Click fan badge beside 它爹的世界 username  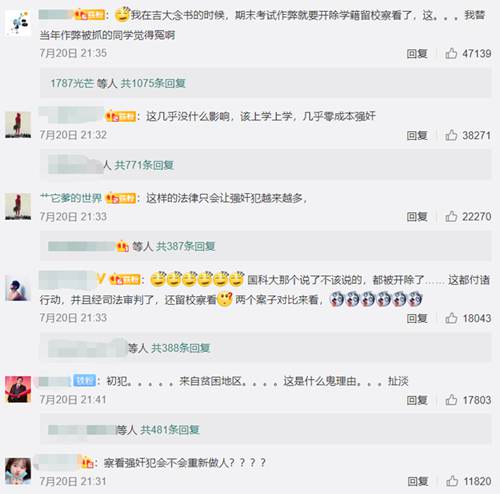(121, 199)
